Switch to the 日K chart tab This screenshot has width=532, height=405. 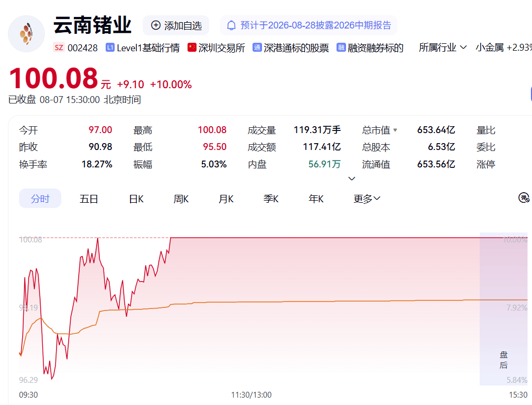(x=136, y=199)
